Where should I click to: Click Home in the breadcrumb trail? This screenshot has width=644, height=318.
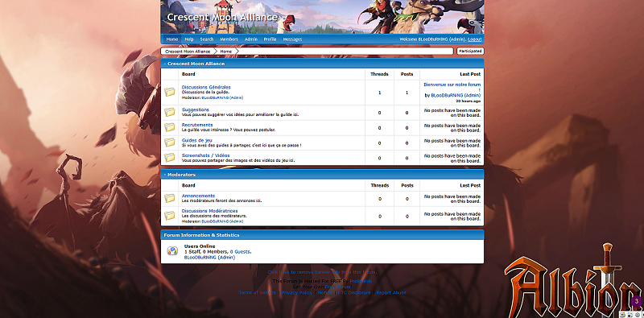226,52
